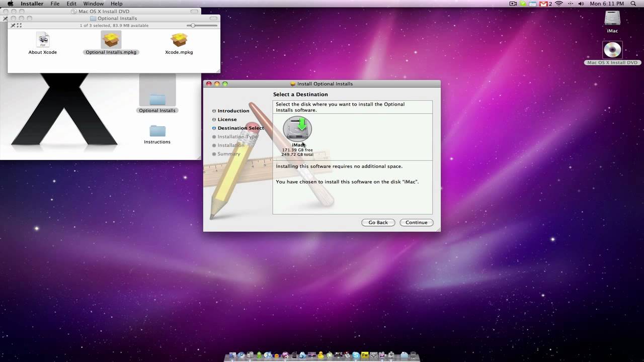Click the 171.39 GB free text
Screen dimensions: 644x362
(297, 150)
